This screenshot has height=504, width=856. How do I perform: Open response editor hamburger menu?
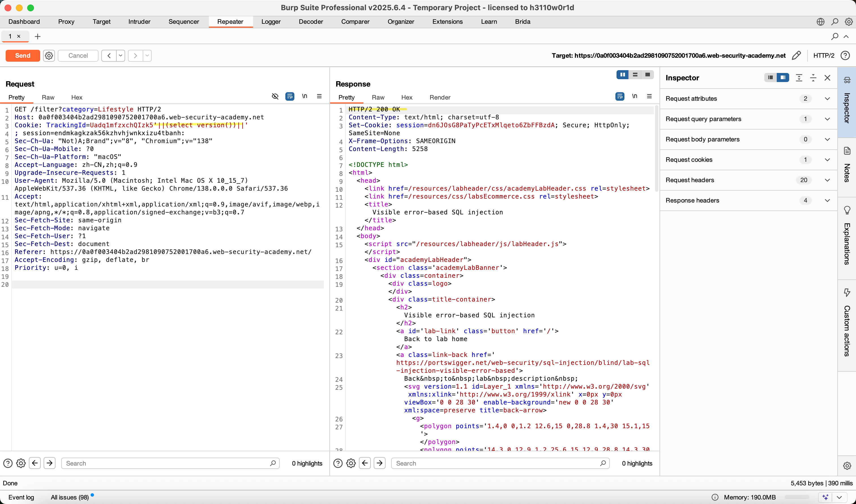pos(649,96)
